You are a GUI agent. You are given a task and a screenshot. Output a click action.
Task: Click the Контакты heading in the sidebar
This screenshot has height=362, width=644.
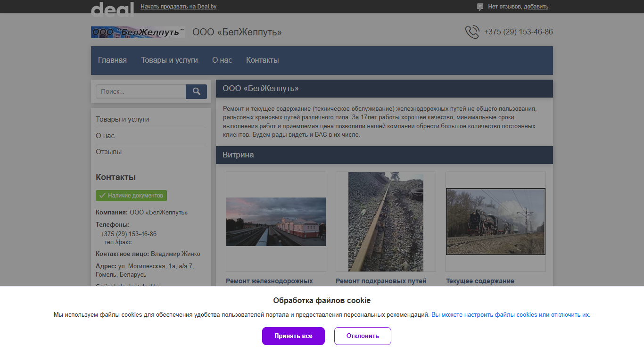(x=116, y=177)
